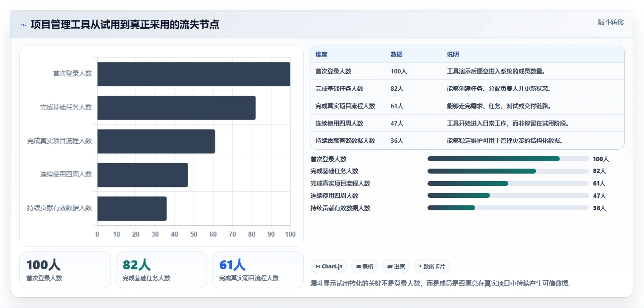
Task: Click the 首次登录人数 label in the progress list
Action: pyautogui.click(x=328, y=159)
